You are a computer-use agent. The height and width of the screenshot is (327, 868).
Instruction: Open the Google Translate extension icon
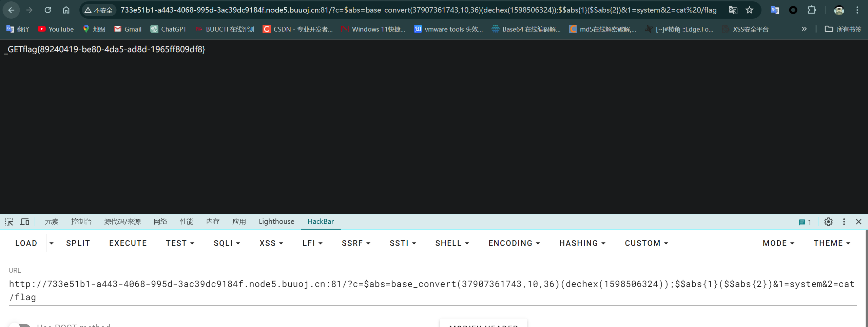[775, 10]
